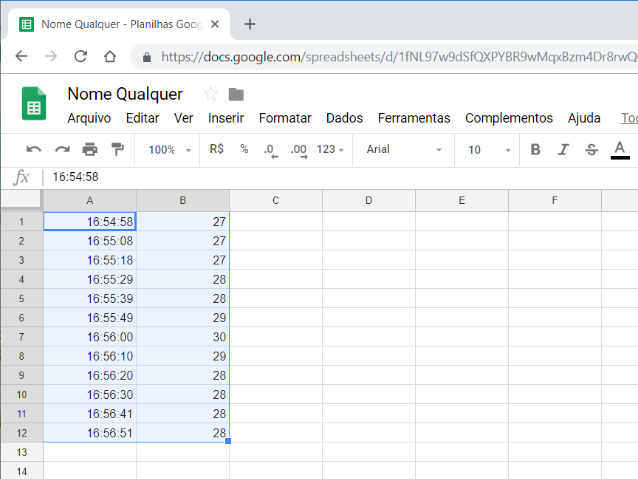Open the text color picker
This screenshot has width=638, height=479.
coord(620,150)
